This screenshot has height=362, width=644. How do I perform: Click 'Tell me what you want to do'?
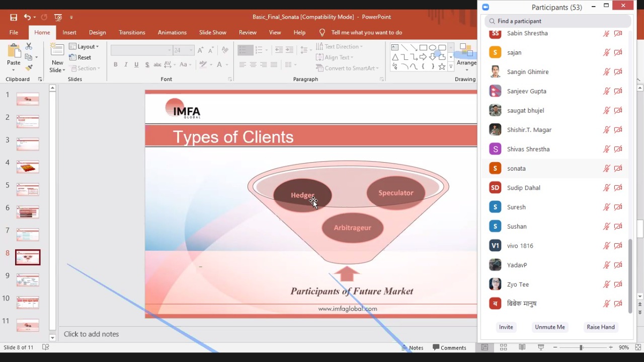366,32
